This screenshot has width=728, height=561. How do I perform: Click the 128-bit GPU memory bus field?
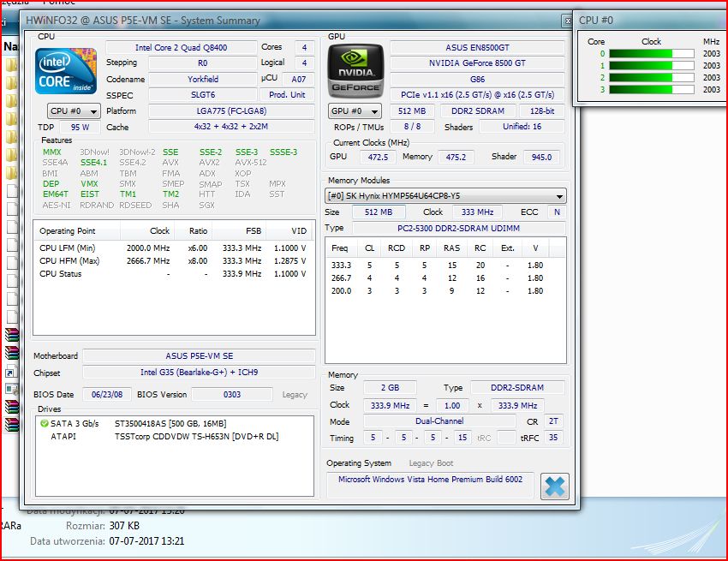542,111
